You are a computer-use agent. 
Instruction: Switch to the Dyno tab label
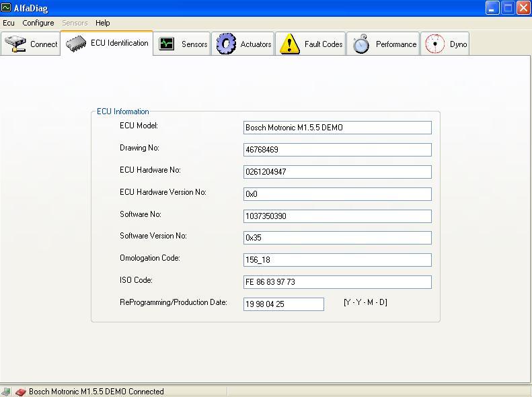click(459, 44)
